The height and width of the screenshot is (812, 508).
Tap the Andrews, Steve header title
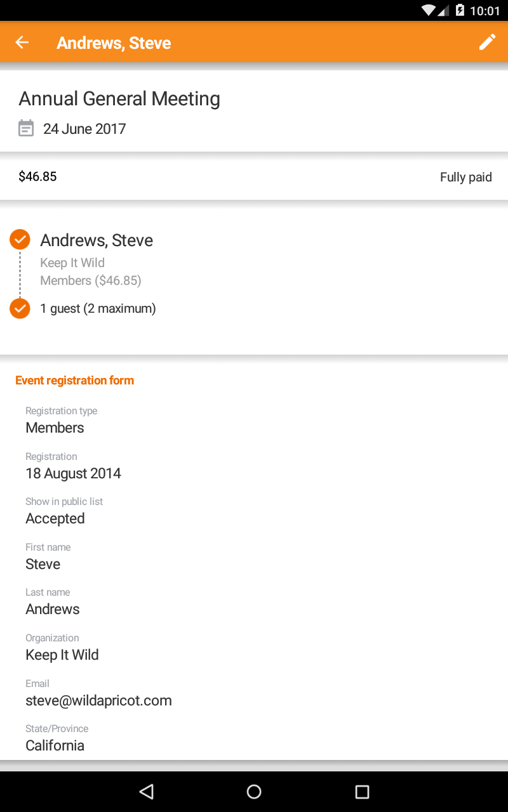(x=114, y=43)
